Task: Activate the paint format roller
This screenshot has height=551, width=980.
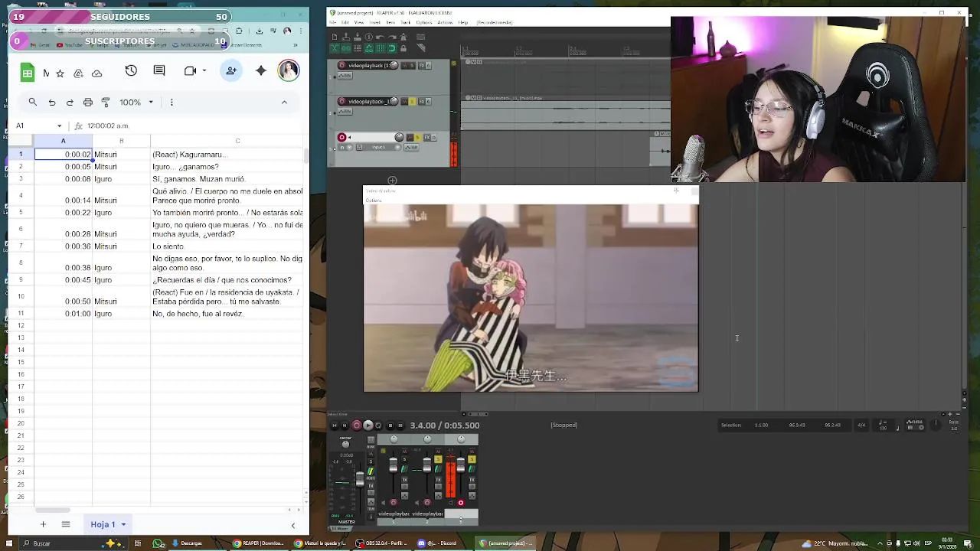Action: coord(106,102)
